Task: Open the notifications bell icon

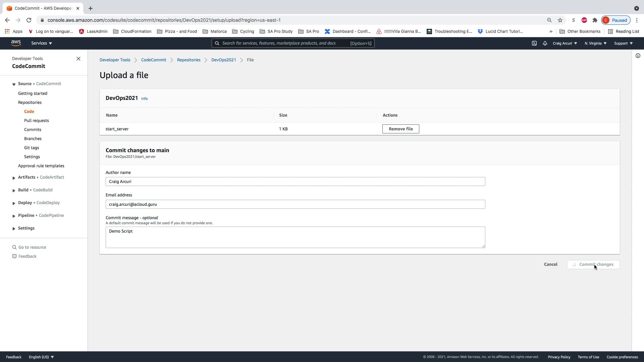Action: (545, 43)
